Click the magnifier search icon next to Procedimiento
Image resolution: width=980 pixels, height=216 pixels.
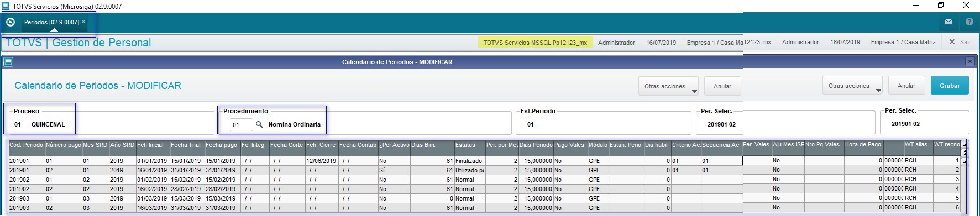(259, 124)
